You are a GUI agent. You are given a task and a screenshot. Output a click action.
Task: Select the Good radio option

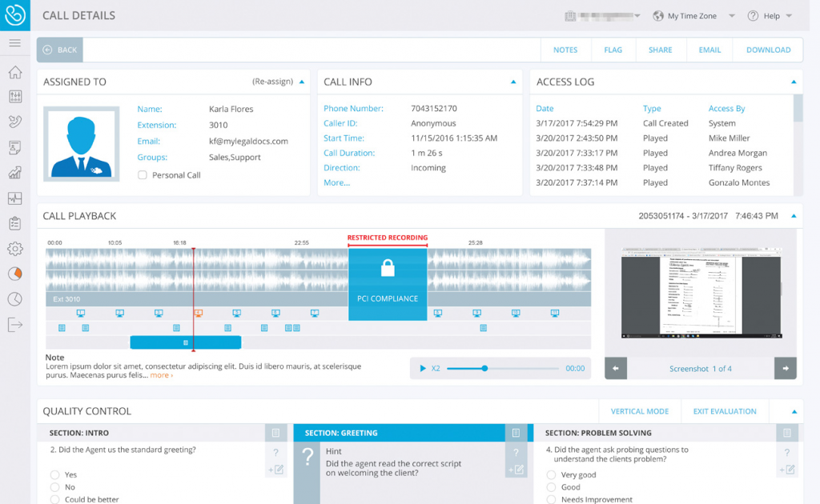[551, 487]
